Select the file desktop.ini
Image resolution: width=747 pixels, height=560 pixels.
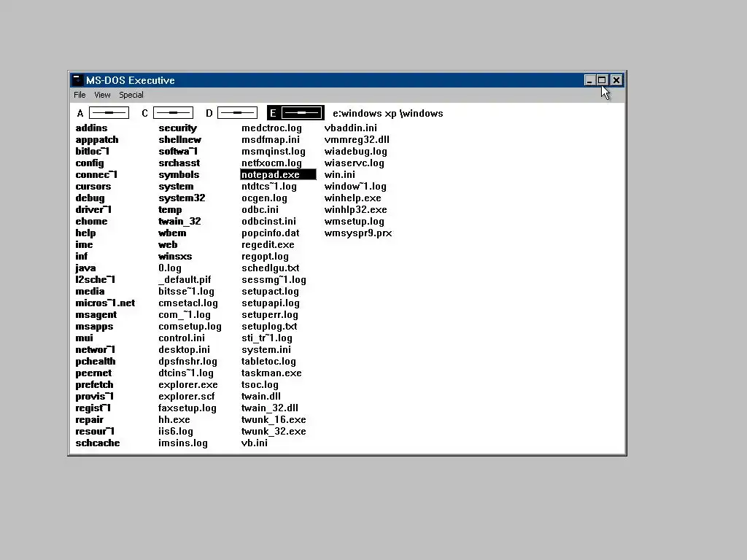(184, 349)
